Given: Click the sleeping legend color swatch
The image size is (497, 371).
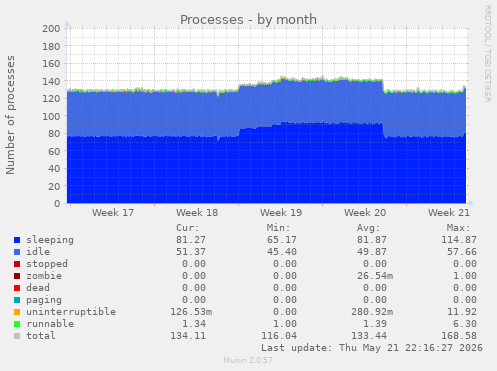Looking at the screenshot, I should point(17,240).
